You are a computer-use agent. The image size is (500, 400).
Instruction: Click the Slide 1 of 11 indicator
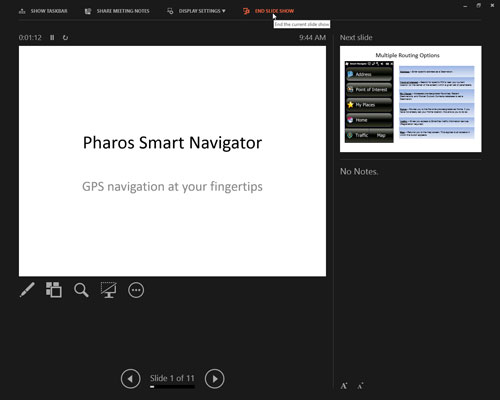[172, 378]
